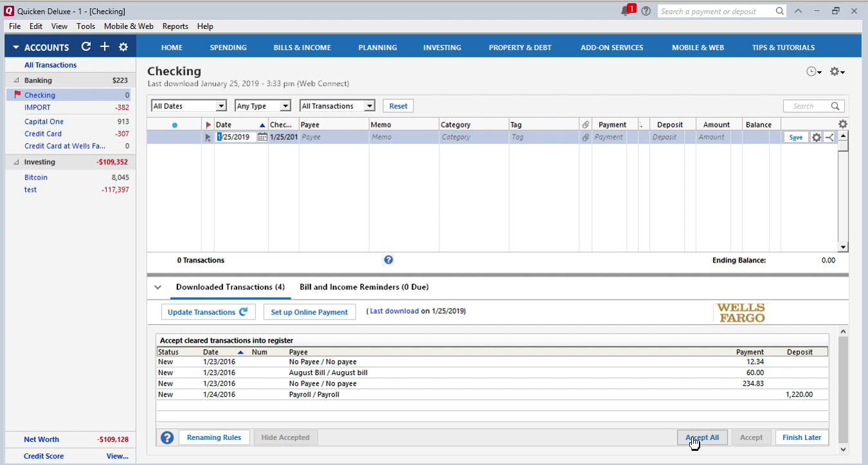
Task: Open the help question mark in title bar
Action: coord(646,11)
